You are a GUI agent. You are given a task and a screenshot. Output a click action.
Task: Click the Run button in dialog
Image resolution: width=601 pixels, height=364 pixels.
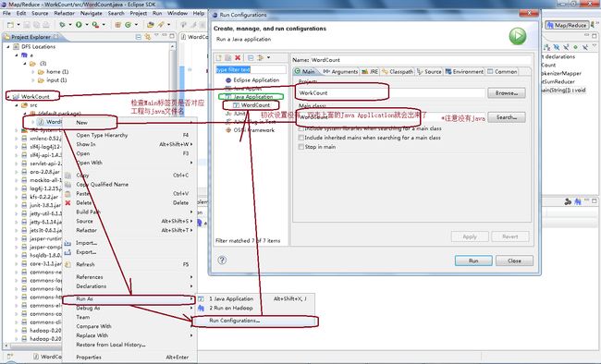tap(473, 261)
